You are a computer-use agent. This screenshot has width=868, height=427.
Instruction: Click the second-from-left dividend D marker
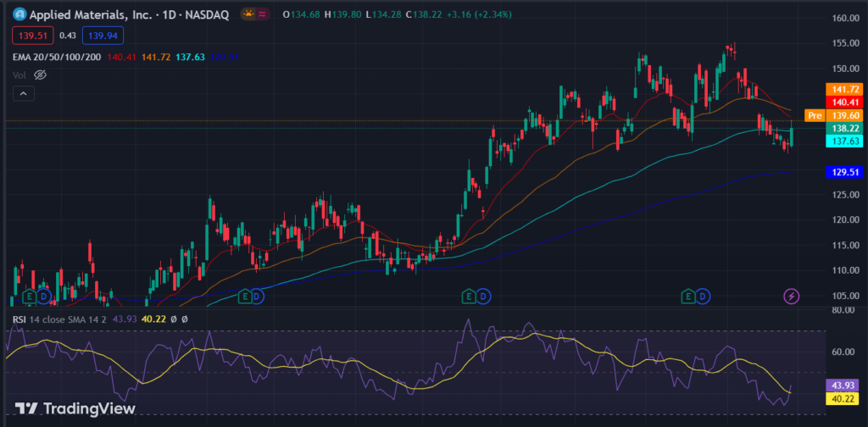pos(258,297)
